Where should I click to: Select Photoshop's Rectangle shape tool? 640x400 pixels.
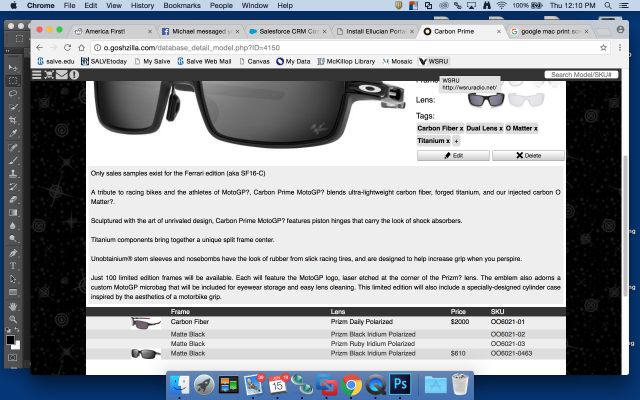click(x=13, y=292)
